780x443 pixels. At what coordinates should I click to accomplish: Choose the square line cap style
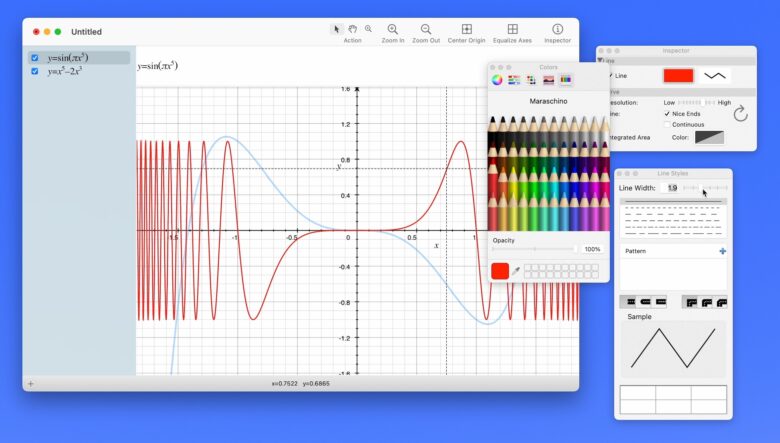coord(661,302)
